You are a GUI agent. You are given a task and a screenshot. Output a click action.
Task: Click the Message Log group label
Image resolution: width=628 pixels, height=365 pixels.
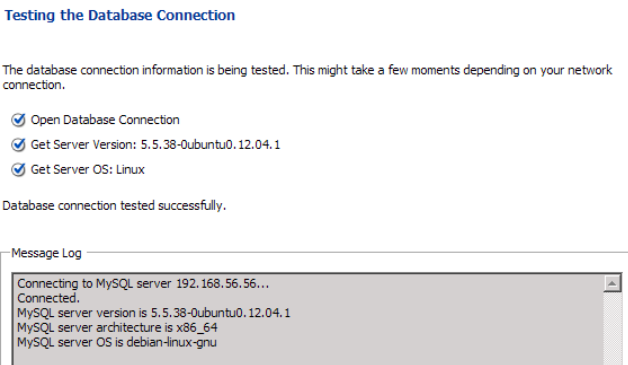(46, 253)
